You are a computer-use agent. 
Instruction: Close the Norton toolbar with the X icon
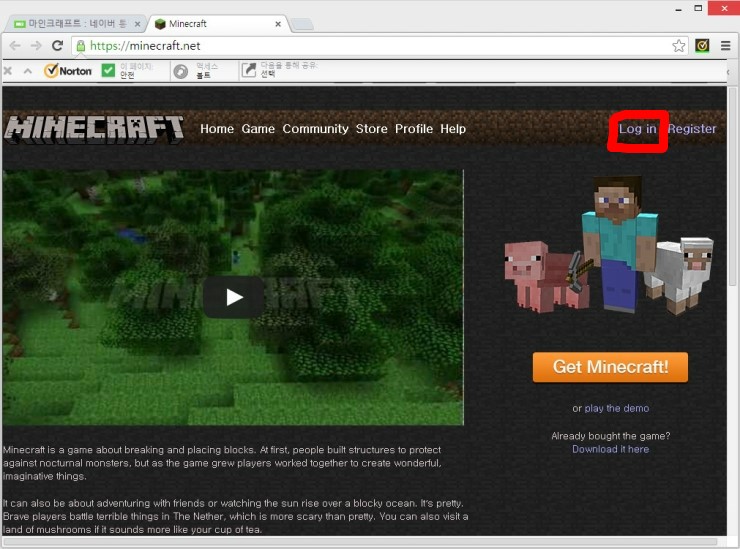tap(8, 71)
